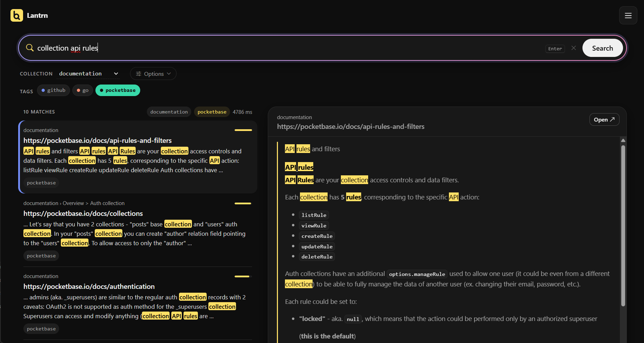
Task: Click the 10 MATCHES label
Action: [x=39, y=112]
